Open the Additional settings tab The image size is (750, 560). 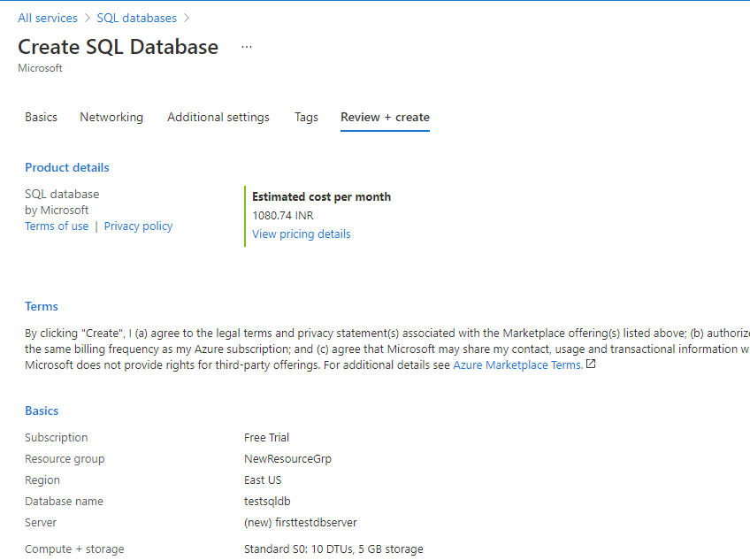coord(218,118)
